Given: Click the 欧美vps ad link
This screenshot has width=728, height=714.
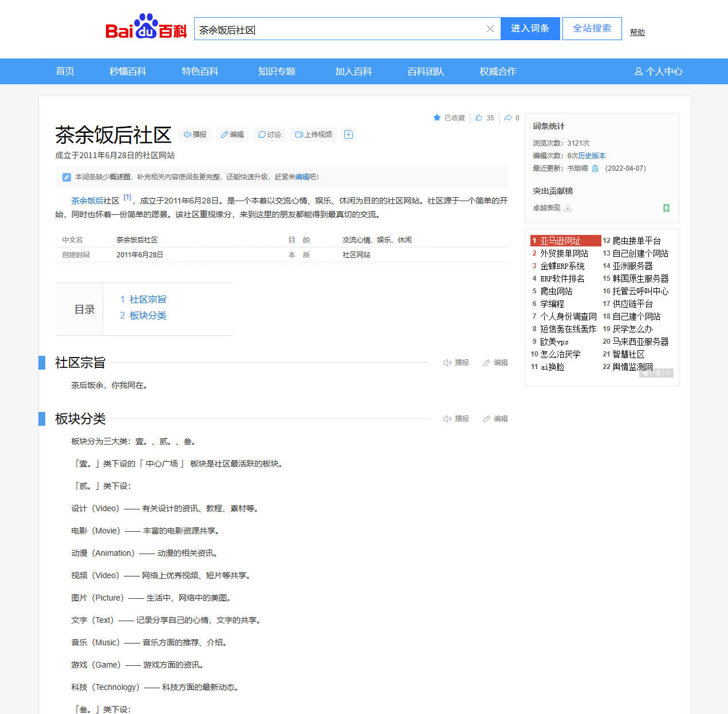Looking at the screenshot, I should [554, 342].
